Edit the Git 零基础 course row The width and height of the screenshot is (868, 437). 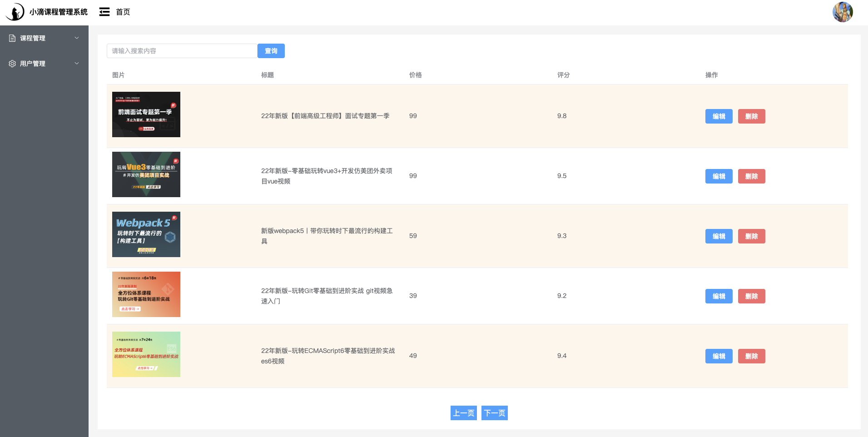click(719, 296)
